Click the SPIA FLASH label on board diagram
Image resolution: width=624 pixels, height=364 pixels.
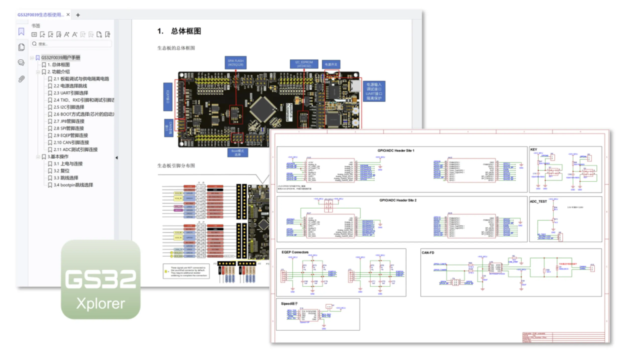(235, 63)
